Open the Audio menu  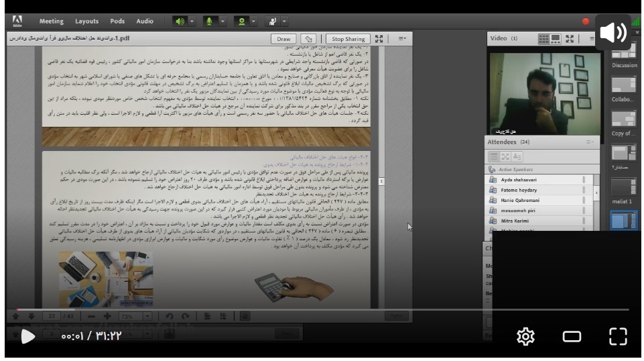(145, 21)
